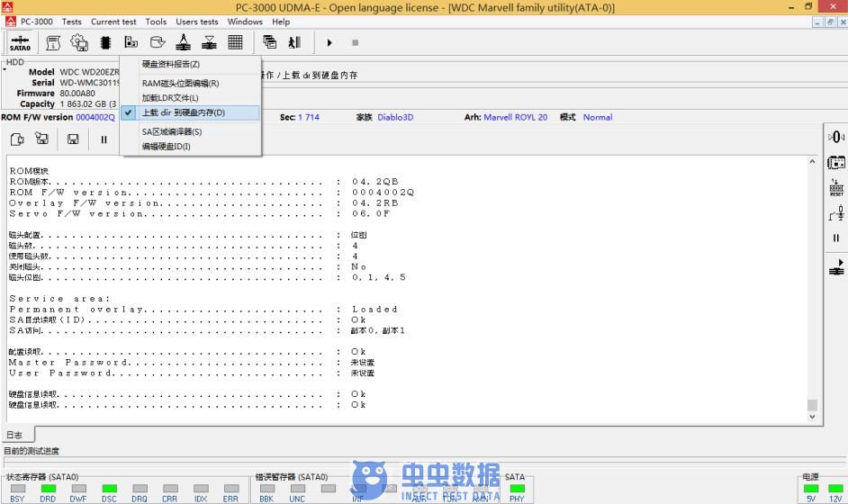This screenshot has height=504, width=848.
Task: Click the head over platters toolbar icon
Action: point(209,42)
